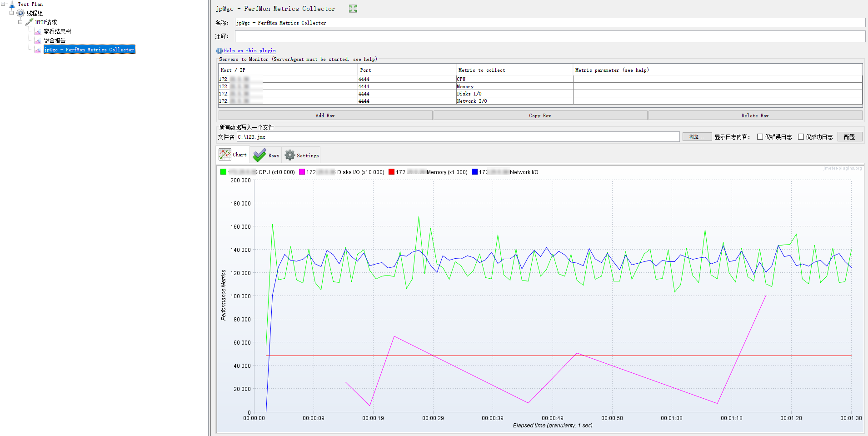This screenshot has height=436, width=868.
Task: Click the Add Row button
Action: (x=325, y=115)
